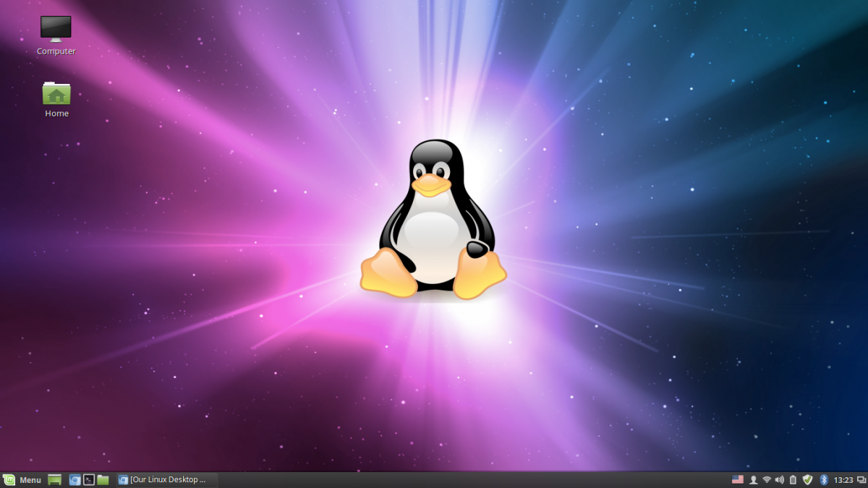Open the Linux Mint Menu button
Viewport: 868px width, 488px height.
(22, 480)
